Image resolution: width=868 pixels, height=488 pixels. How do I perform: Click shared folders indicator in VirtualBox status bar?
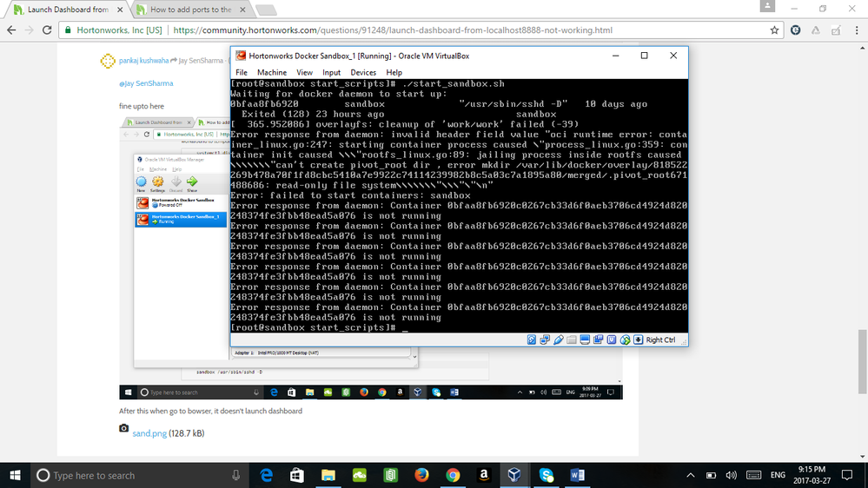coord(572,340)
